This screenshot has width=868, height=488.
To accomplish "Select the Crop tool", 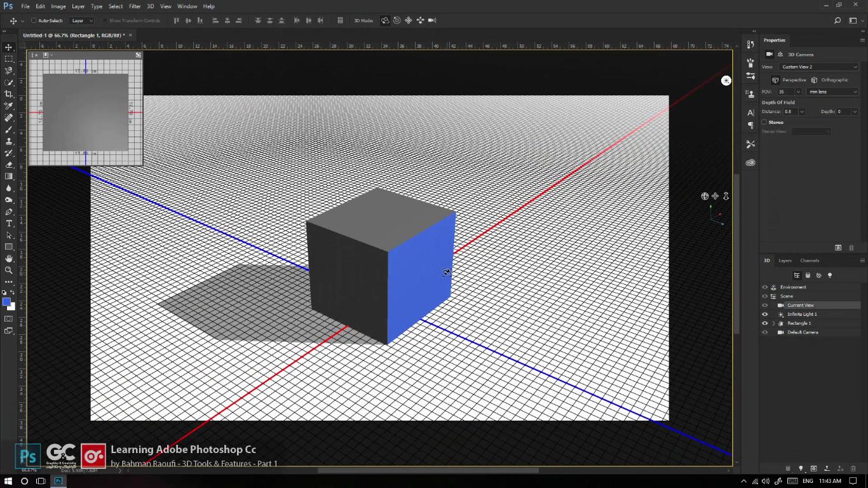I will 9,94.
